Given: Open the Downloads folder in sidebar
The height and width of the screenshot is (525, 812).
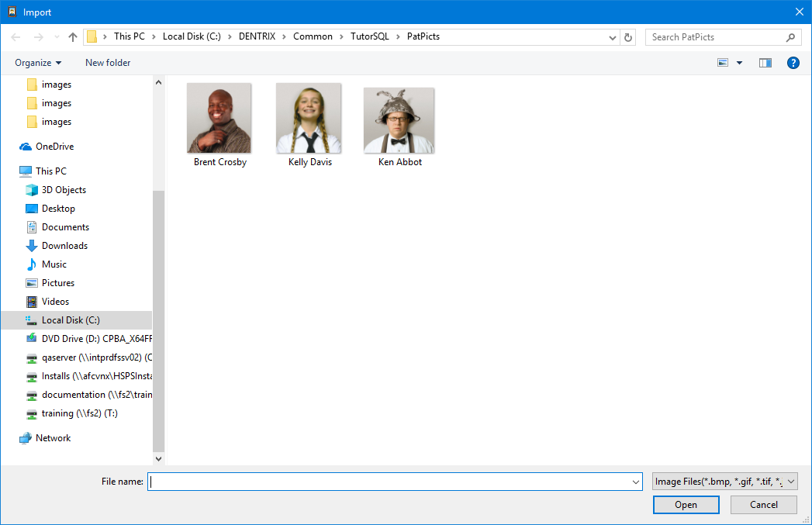Looking at the screenshot, I should pyautogui.click(x=64, y=246).
